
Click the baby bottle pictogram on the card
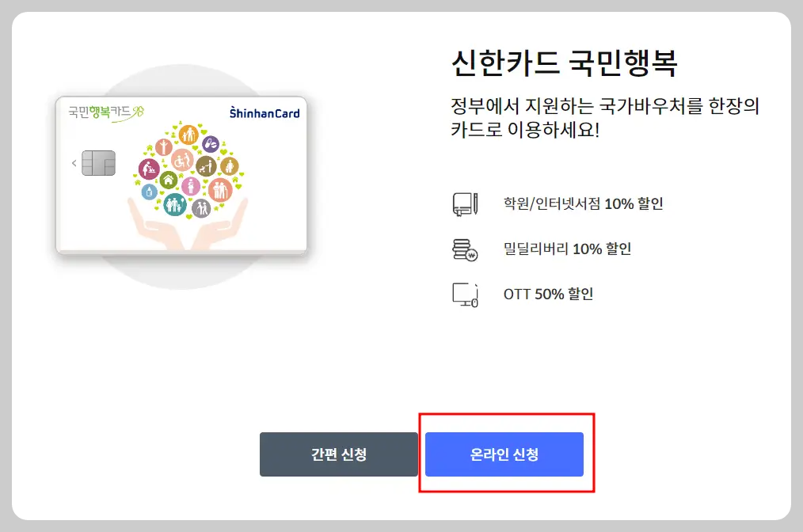(149, 190)
